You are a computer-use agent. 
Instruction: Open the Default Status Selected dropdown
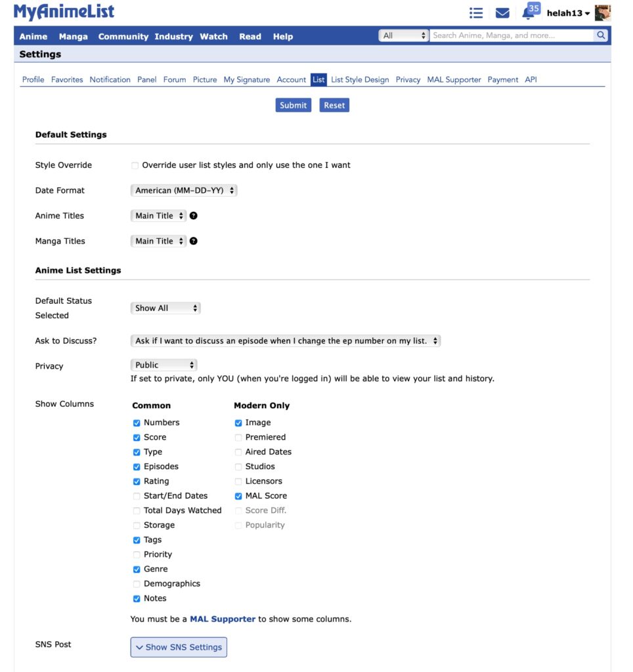point(165,308)
